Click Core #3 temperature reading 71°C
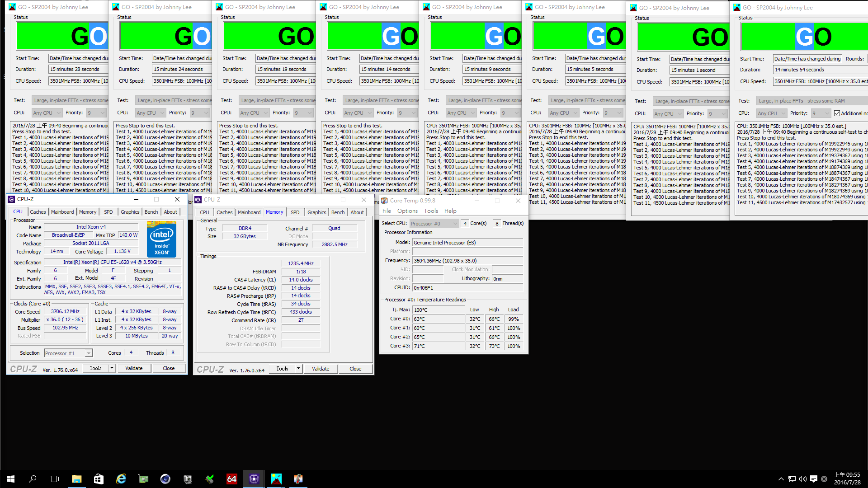Viewport: 868px width, 488px height. 439,346
